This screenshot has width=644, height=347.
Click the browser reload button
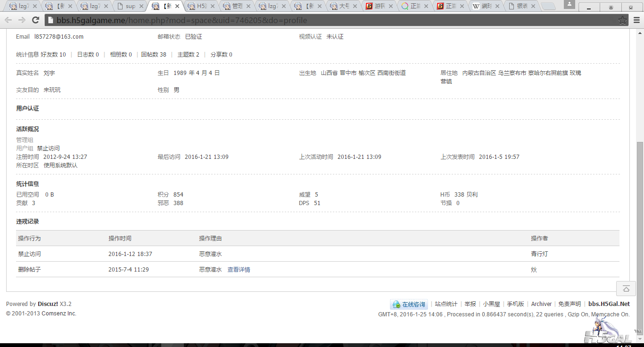tap(35, 20)
